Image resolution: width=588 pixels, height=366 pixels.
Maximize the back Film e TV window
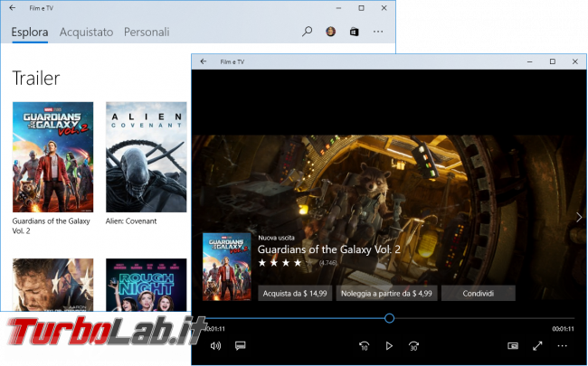[361, 8]
